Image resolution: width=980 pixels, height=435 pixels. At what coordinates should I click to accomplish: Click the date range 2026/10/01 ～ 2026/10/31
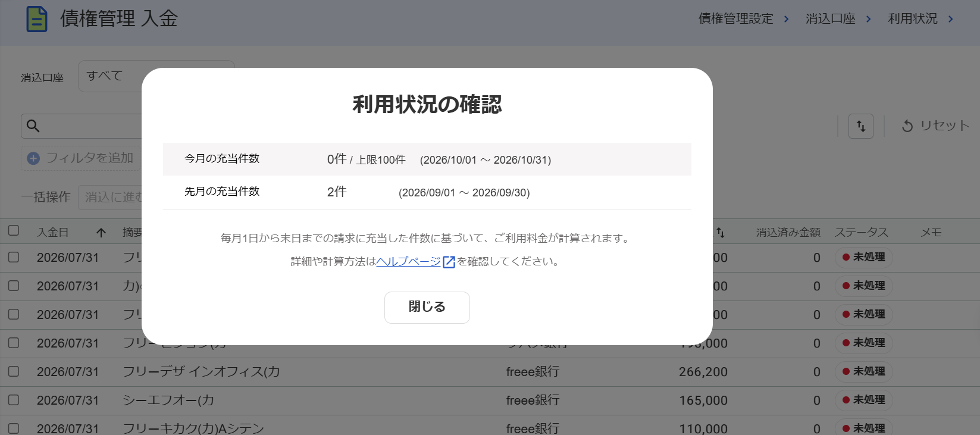(x=486, y=160)
